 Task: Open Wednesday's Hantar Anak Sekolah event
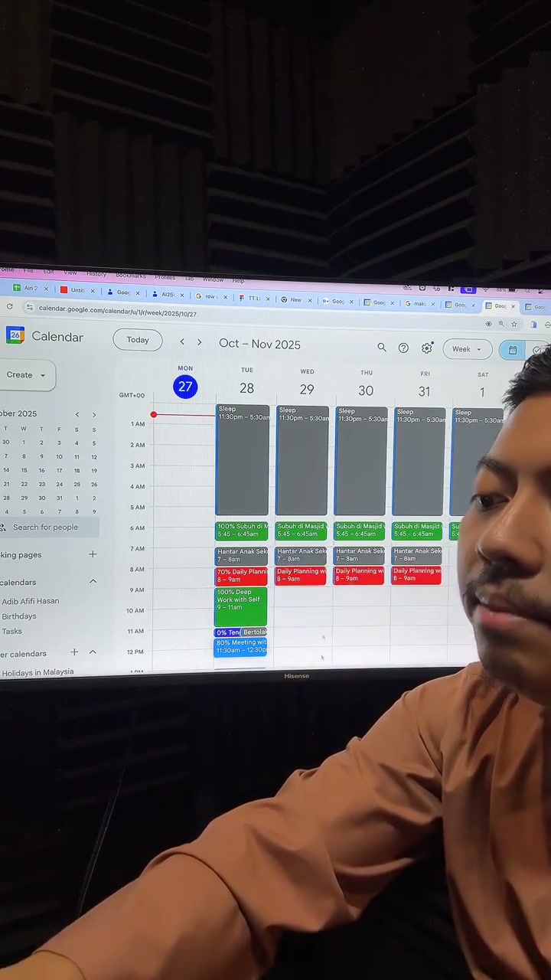(x=301, y=555)
